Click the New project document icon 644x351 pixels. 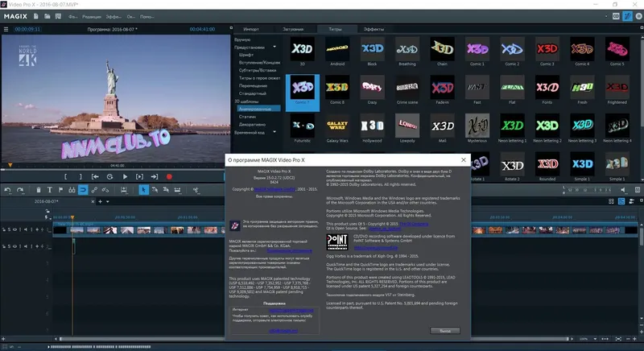click(36, 16)
